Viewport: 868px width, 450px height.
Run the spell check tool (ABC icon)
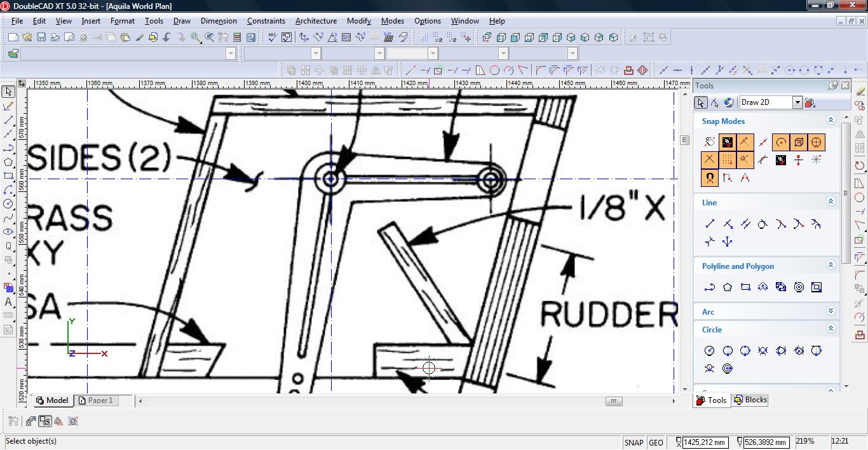[272, 37]
